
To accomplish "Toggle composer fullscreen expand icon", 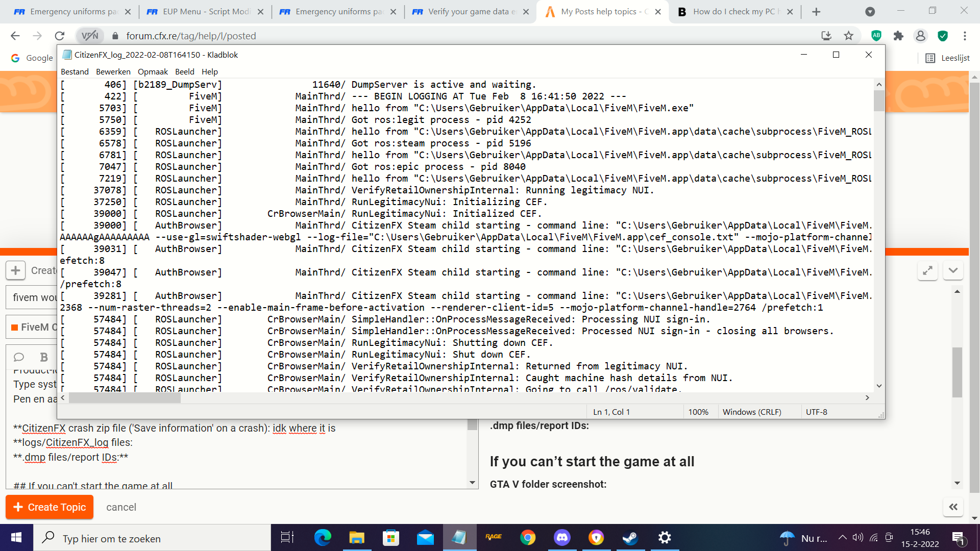I will 927,270.
